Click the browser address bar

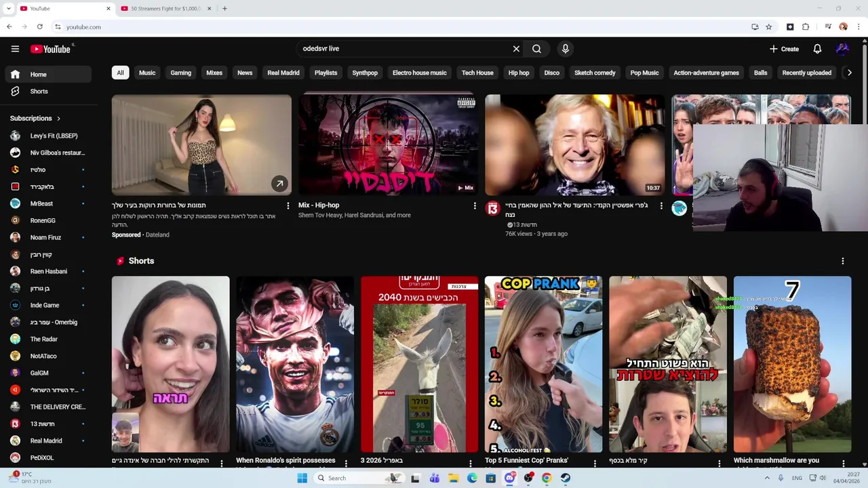point(400,27)
